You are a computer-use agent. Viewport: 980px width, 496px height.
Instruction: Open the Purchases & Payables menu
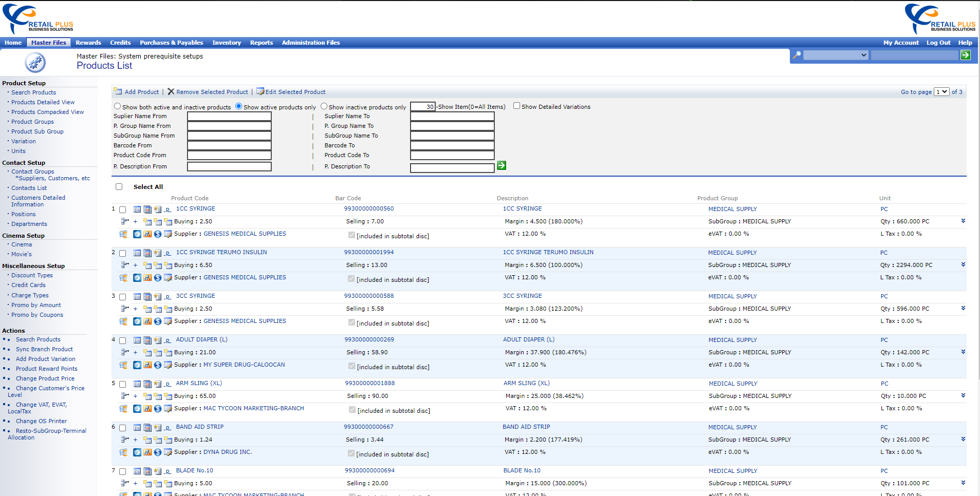171,43
